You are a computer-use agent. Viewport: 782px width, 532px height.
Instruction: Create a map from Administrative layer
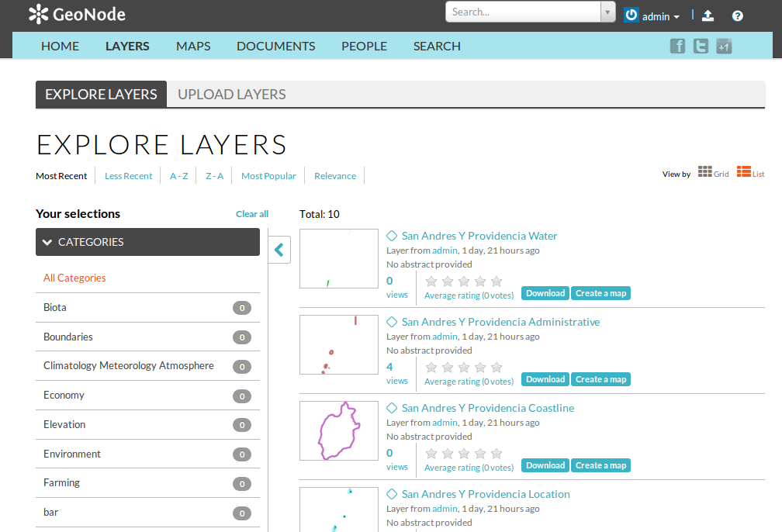(x=601, y=379)
